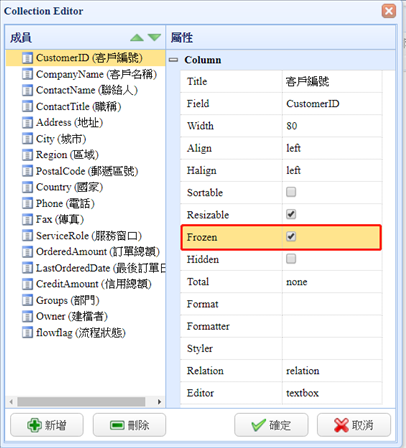Click the column icon beside PostalCode
406x448 pixels.
click(x=27, y=171)
